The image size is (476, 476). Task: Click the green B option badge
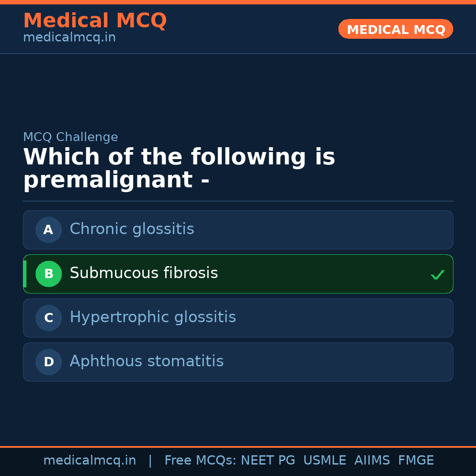[48, 274]
